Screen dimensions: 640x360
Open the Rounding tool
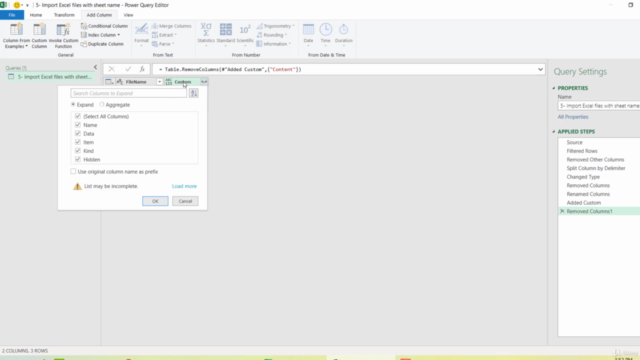point(272,35)
